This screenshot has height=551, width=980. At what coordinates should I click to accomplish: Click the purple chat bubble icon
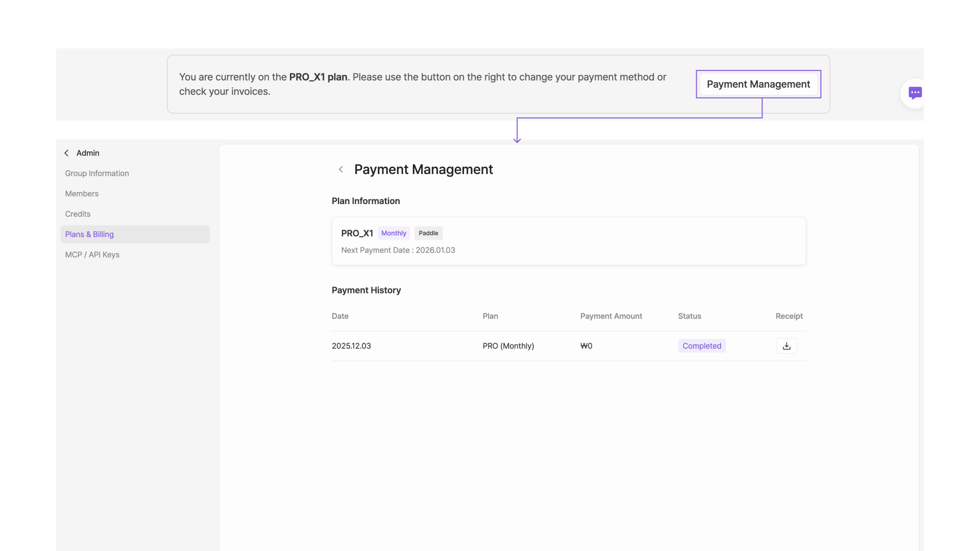[x=915, y=93]
